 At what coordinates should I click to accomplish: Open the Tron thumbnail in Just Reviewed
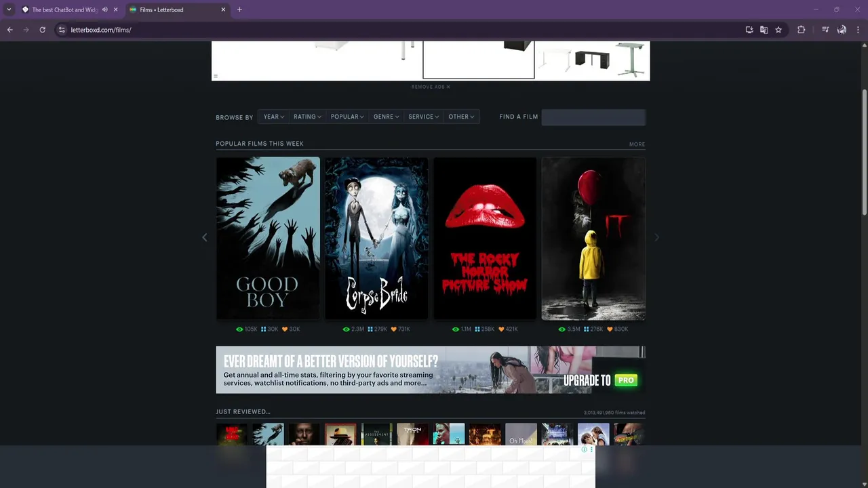[x=412, y=434]
